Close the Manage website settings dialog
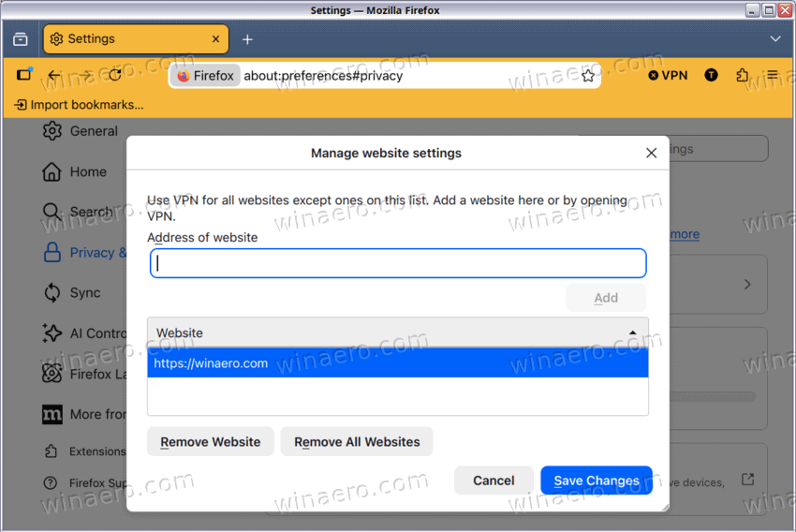This screenshot has height=532, width=796. [x=652, y=153]
